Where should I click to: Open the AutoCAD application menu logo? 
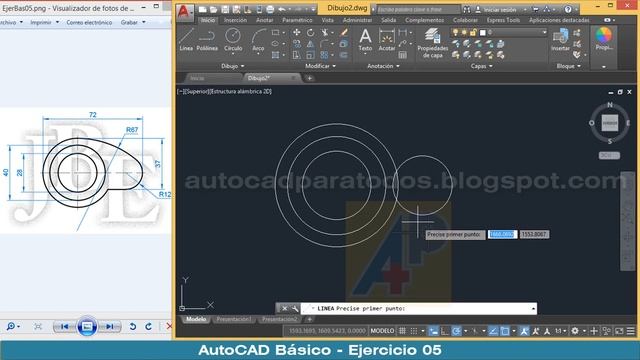pos(184,12)
